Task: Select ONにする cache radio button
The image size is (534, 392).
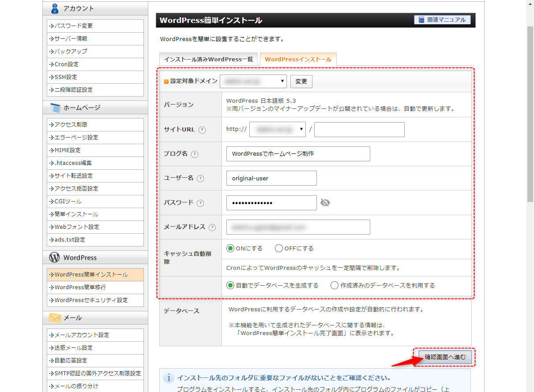Action: pyautogui.click(x=230, y=248)
